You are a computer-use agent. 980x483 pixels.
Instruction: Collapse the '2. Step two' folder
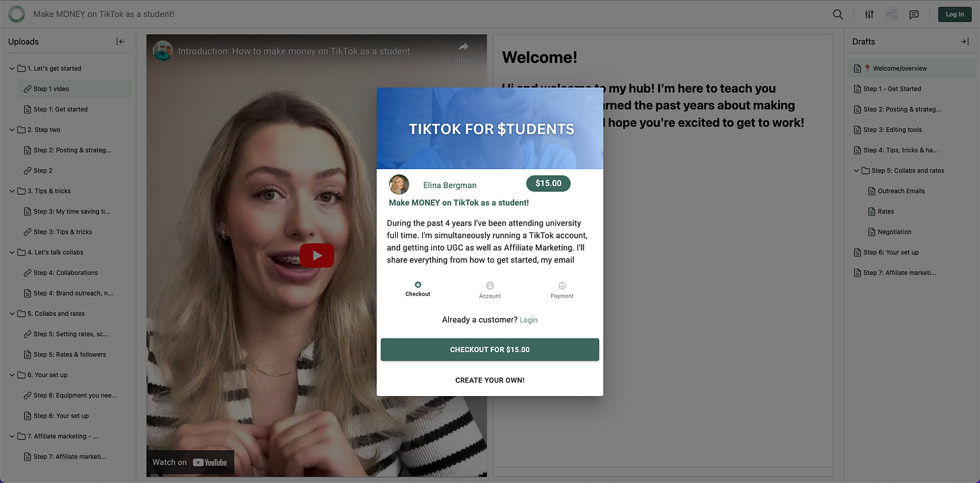click(x=12, y=130)
